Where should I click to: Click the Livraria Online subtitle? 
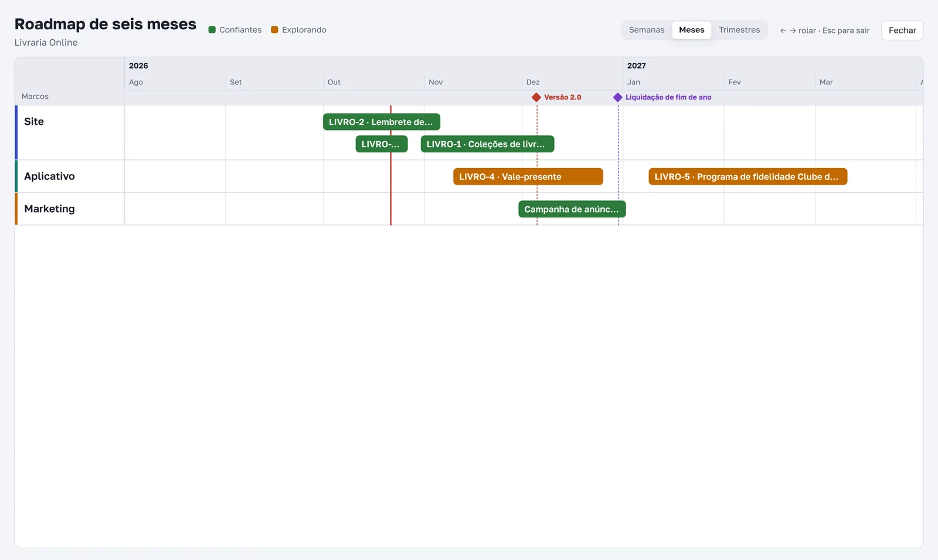click(x=46, y=43)
